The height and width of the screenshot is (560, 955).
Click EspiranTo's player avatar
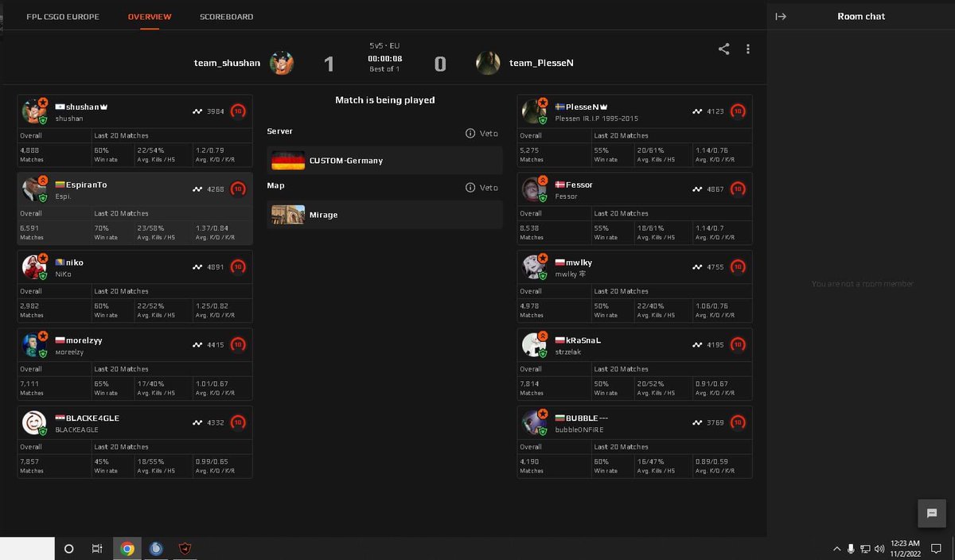(34, 189)
